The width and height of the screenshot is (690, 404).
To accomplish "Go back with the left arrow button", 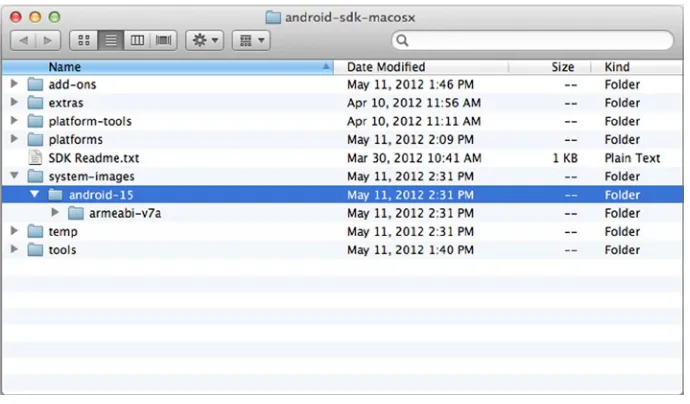I will [x=23, y=40].
